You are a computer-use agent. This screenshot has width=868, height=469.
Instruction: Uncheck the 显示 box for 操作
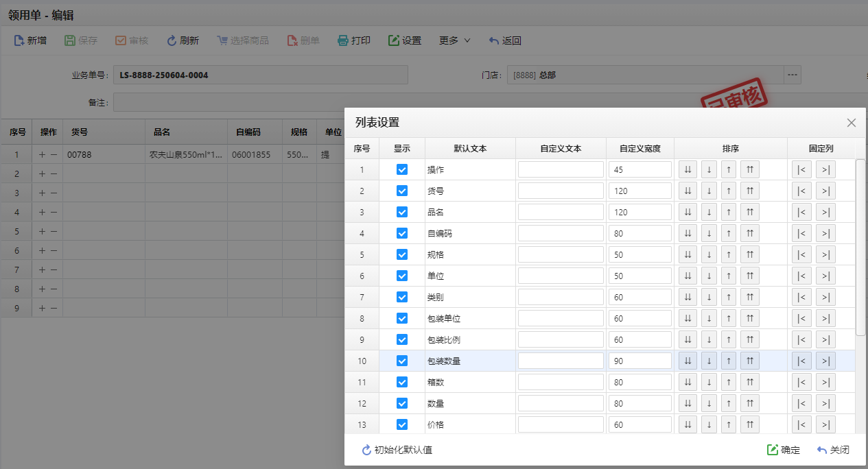[402, 169]
